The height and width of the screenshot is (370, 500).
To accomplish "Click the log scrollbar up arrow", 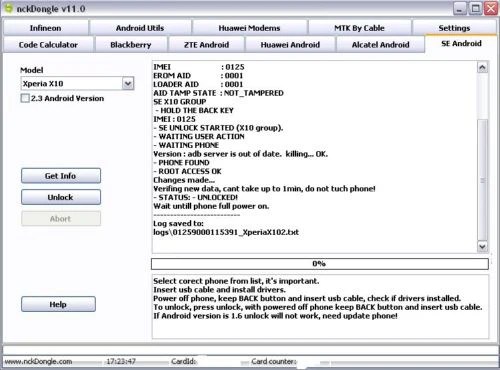I will 482,67.
